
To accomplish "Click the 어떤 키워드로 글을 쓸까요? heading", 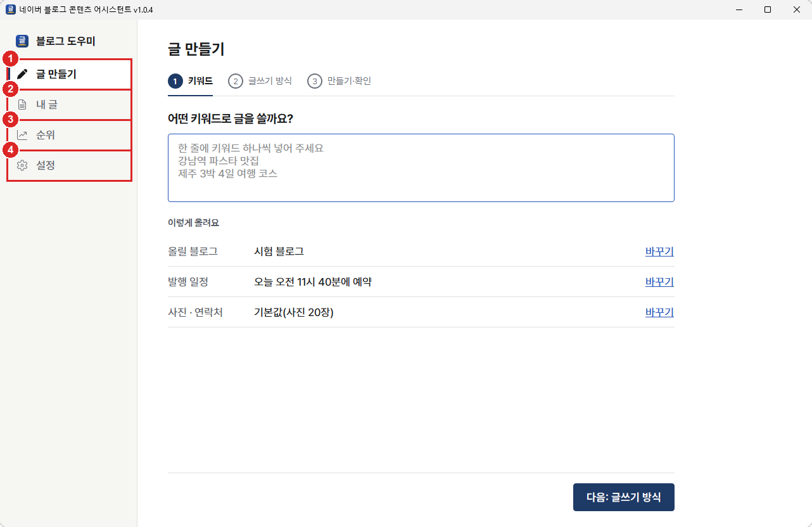I will pos(231,118).
